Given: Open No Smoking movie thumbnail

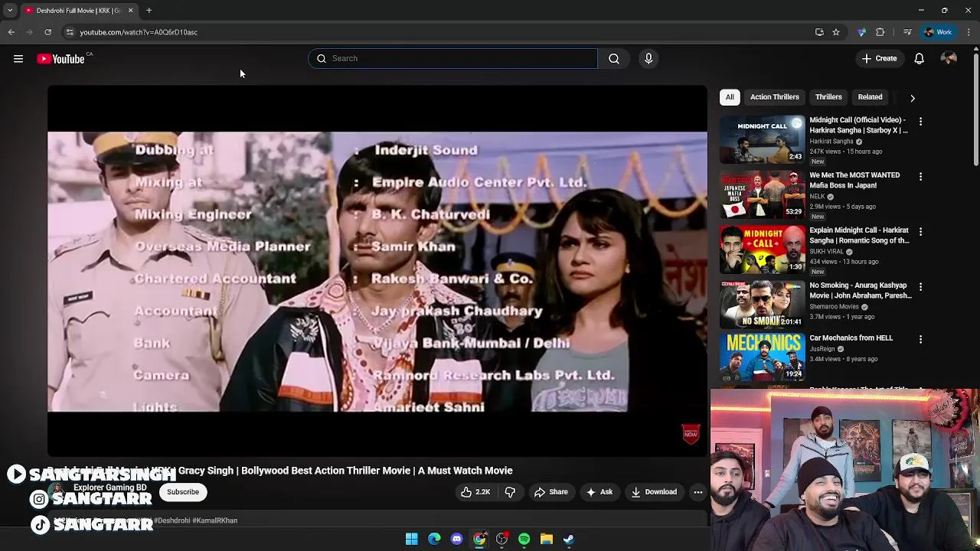Looking at the screenshot, I should [763, 305].
